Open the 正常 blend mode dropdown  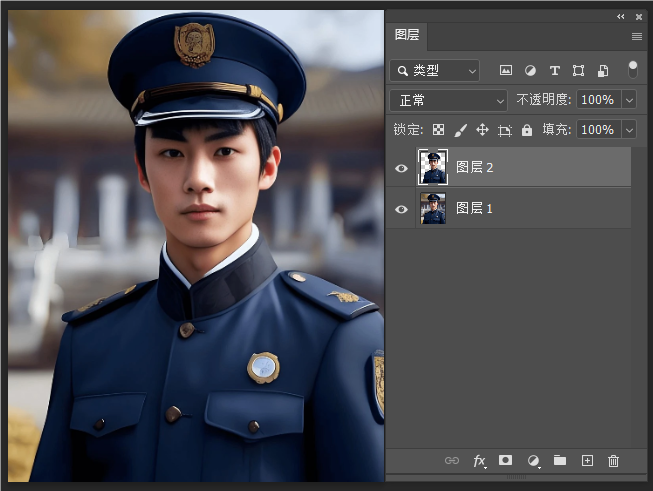coord(448,100)
